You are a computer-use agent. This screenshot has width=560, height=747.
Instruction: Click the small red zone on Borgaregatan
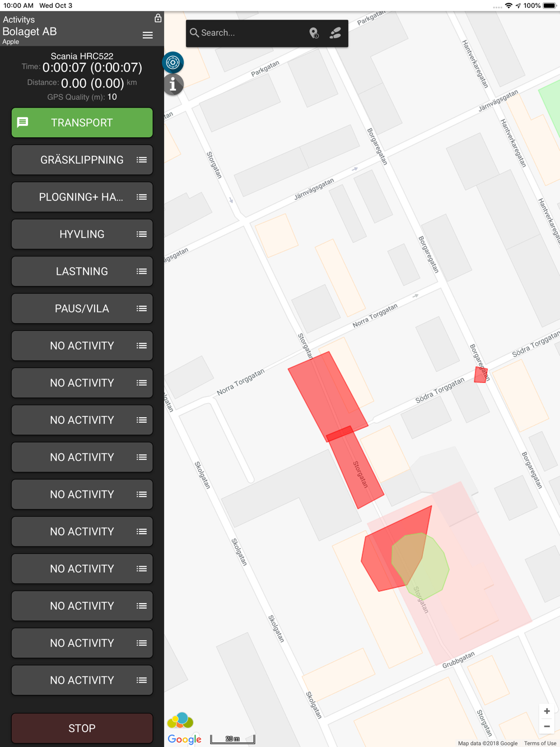tap(480, 375)
